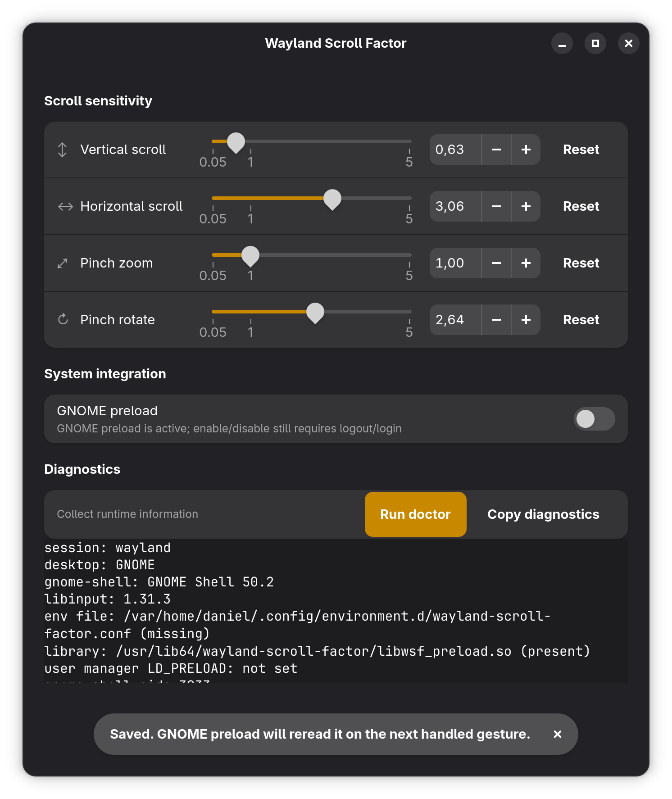The height and width of the screenshot is (799, 672).
Task: Increase Pinch rotate value with plus
Action: point(526,320)
